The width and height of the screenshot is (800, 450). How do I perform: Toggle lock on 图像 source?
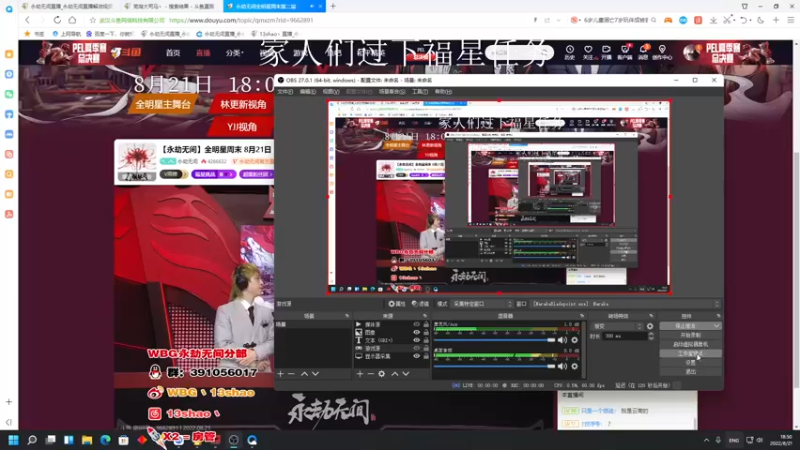tap(426, 332)
